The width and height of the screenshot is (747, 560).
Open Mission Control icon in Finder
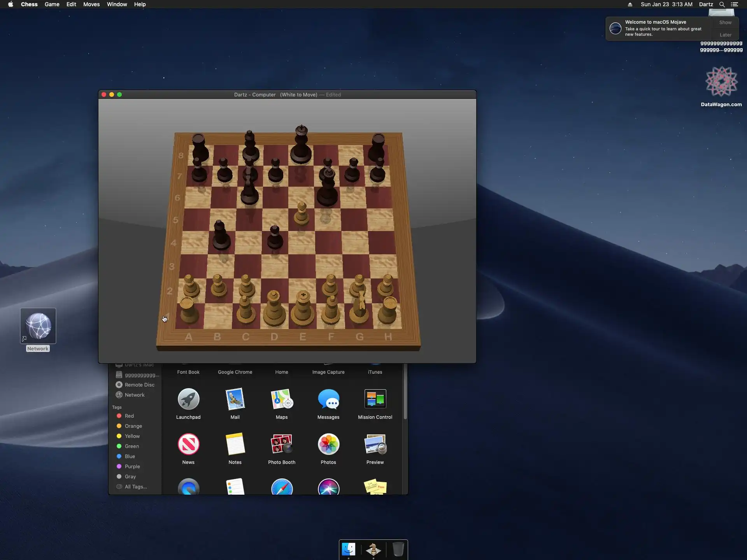coord(375,399)
